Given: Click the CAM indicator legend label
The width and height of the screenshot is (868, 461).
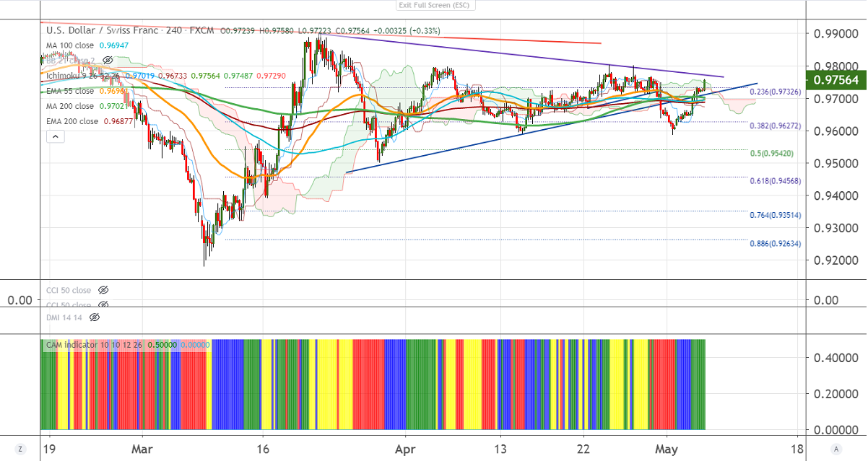Looking at the screenshot, I should tap(95, 345).
